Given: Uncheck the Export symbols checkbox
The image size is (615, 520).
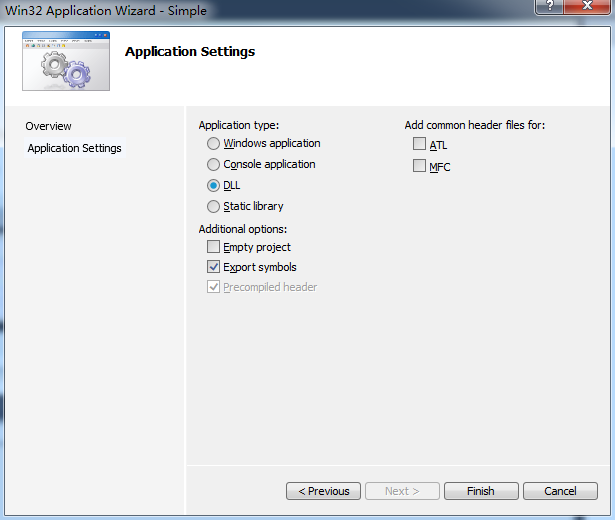Looking at the screenshot, I should point(213,267).
